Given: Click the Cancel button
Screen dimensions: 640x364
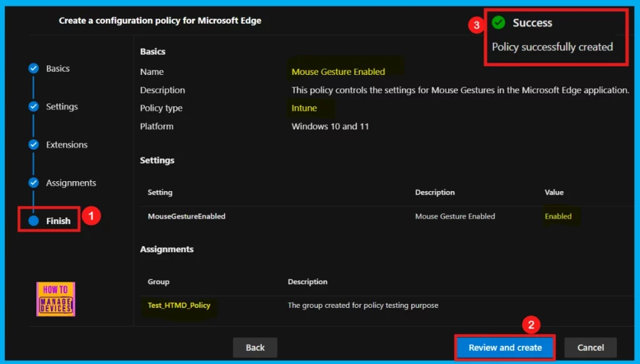Looking at the screenshot, I should click(x=590, y=348).
